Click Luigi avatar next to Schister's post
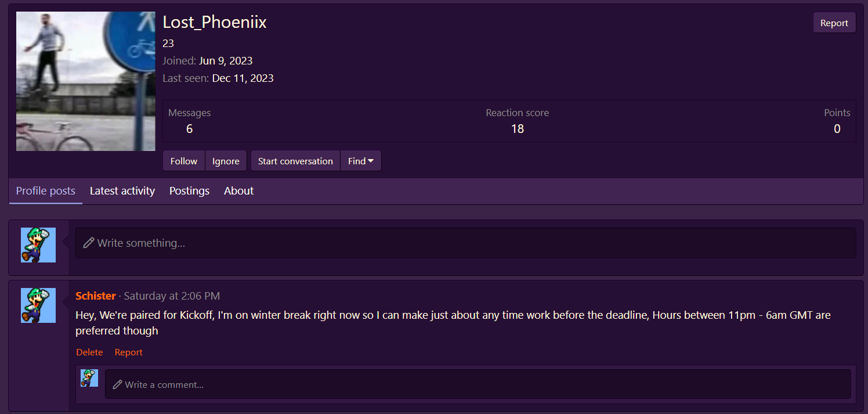This screenshot has width=868, height=414. (38, 305)
